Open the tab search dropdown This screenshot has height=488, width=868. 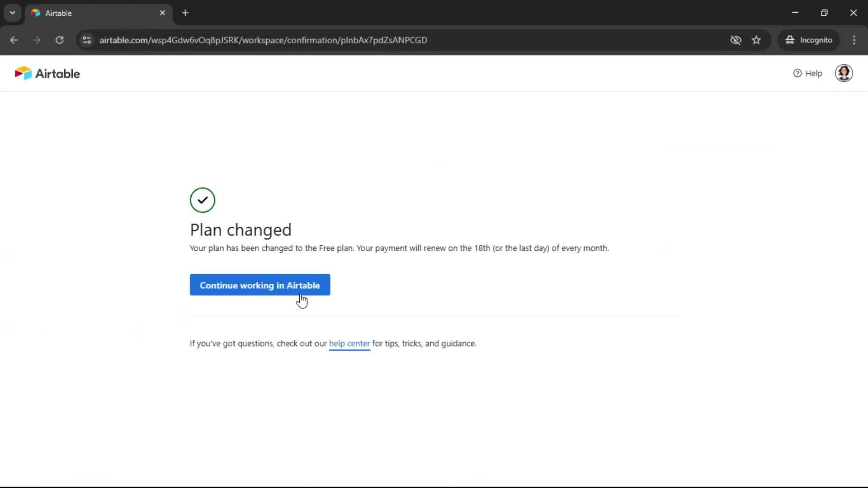click(13, 13)
